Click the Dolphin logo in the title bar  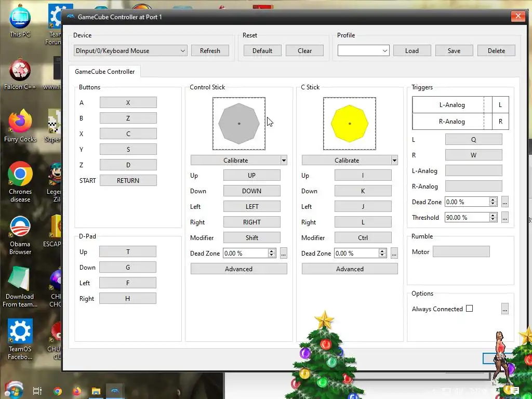click(71, 17)
